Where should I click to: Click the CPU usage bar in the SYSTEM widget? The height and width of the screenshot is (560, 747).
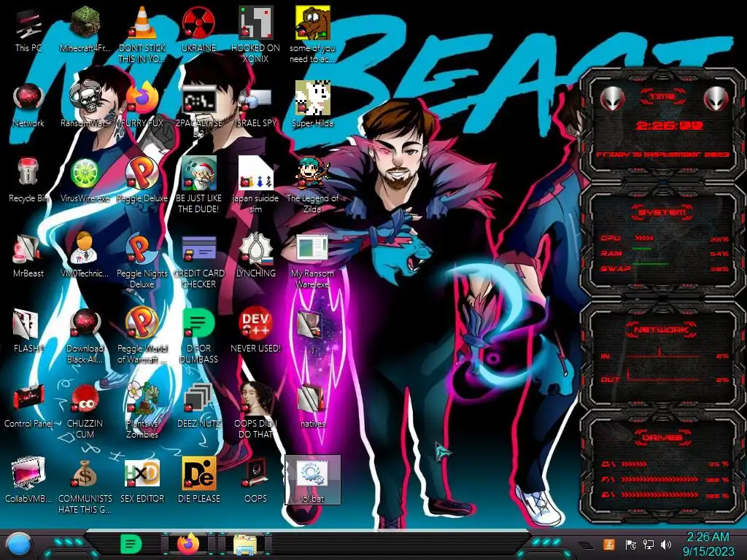click(643, 238)
